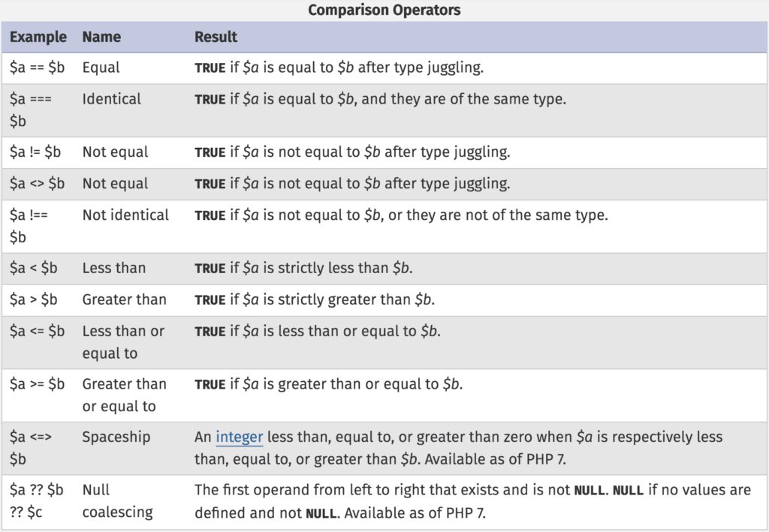Click the "Null coalescing" operator name

click(x=117, y=500)
